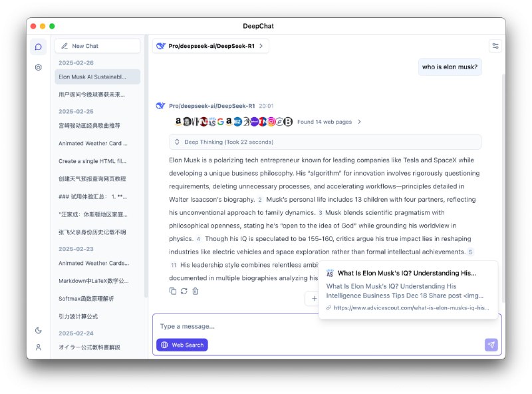Open the advicescout.com citation link
532x394 pixels.
pyautogui.click(x=408, y=307)
